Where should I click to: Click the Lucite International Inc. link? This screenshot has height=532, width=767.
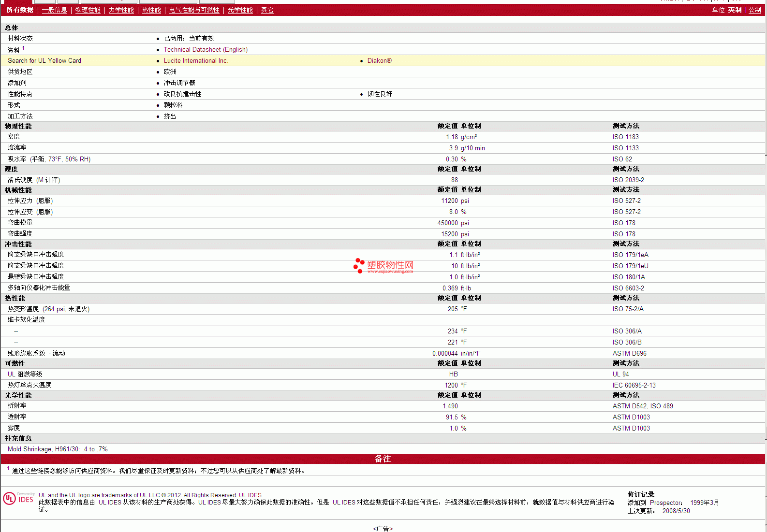pos(195,61)
